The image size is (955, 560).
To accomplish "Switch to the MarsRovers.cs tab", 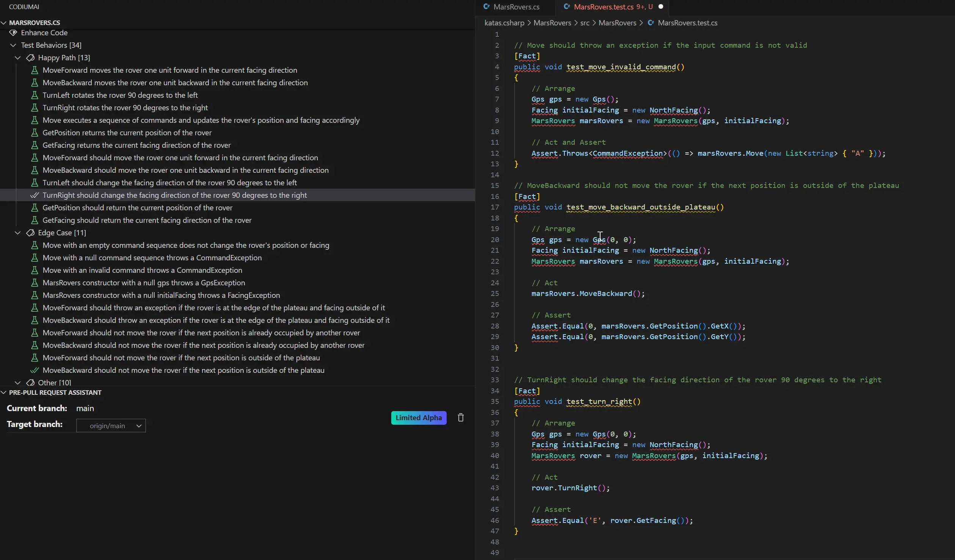I will [516, 7].
